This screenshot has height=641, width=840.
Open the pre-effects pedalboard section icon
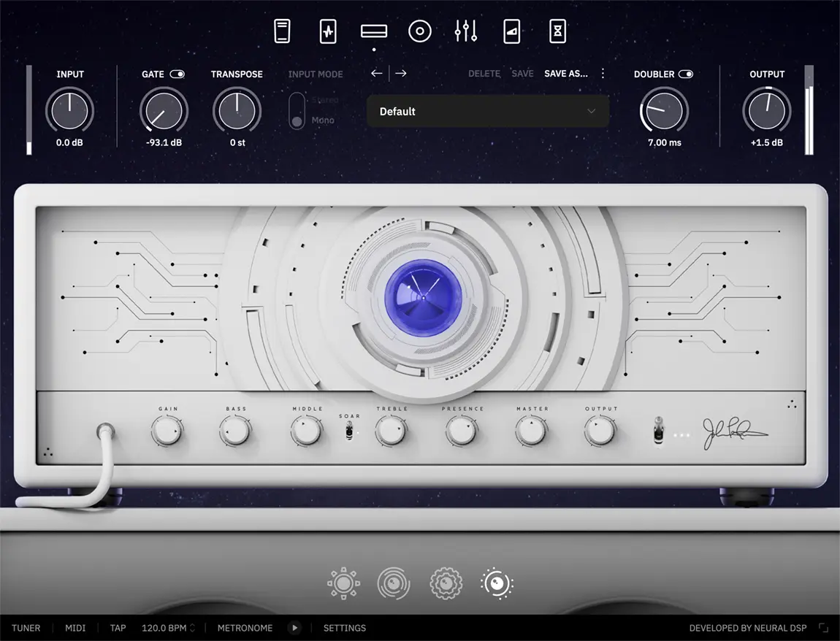tap(328, 31)
